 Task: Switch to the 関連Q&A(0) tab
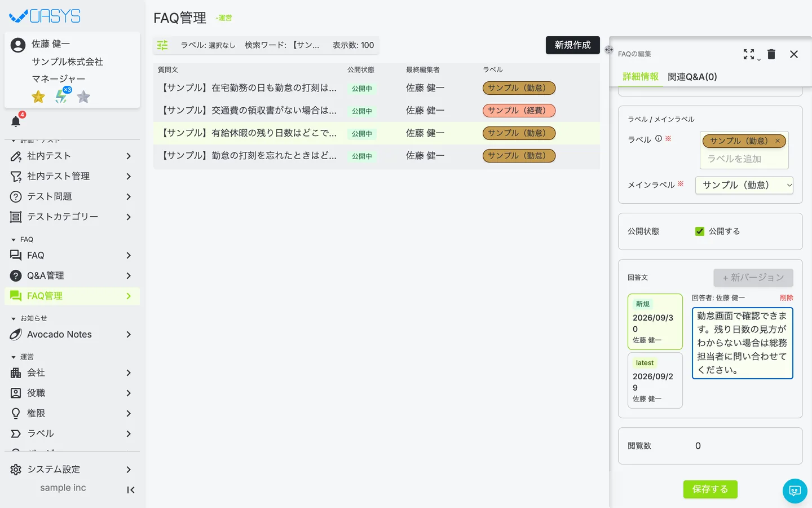[x=692, y=77]
